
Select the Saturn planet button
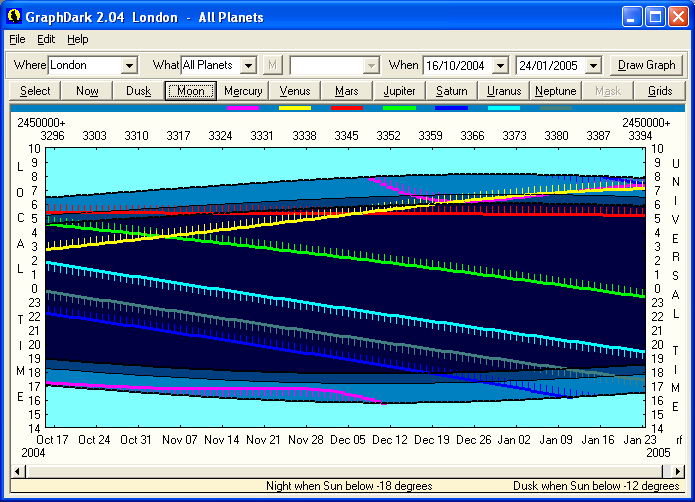click(x=451, y=91)
